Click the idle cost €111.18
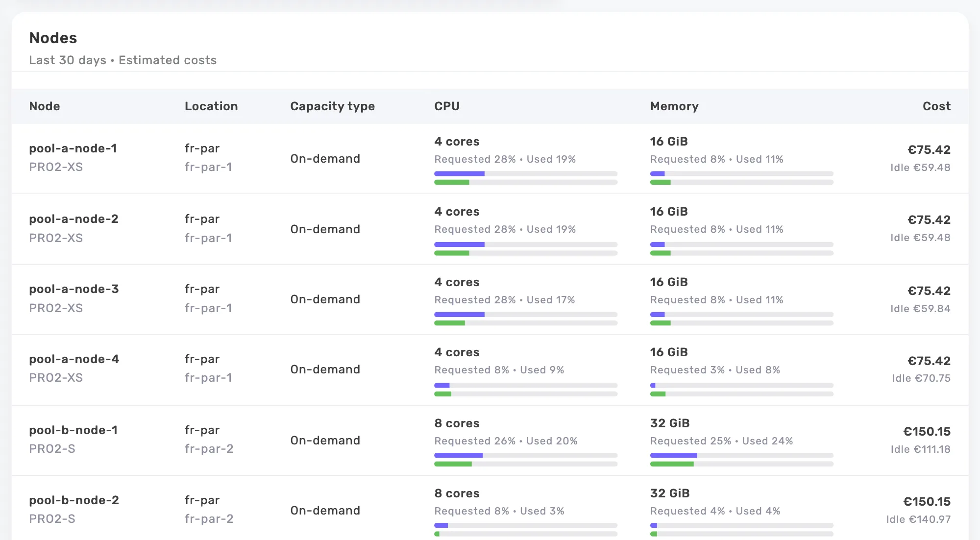Viewport: 980px width, 540px height. point(920,449)
